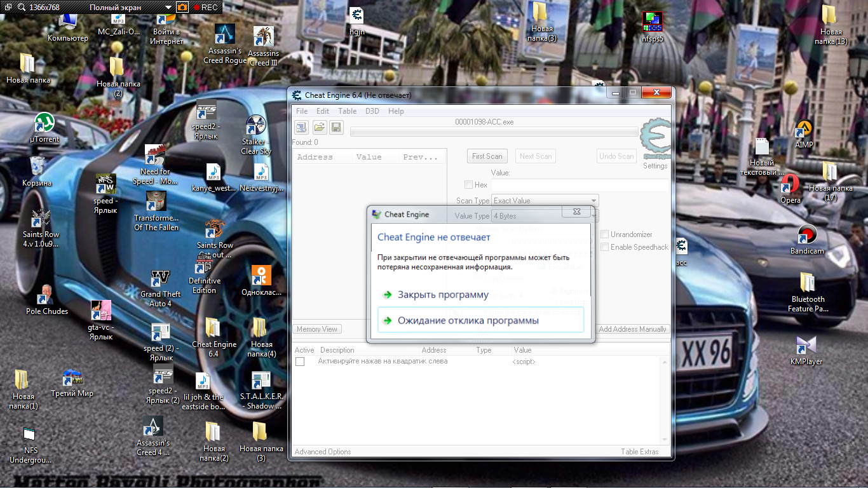
Task: Select the Transformers Of The Fallen icon
Action: [x=156, y=212]
